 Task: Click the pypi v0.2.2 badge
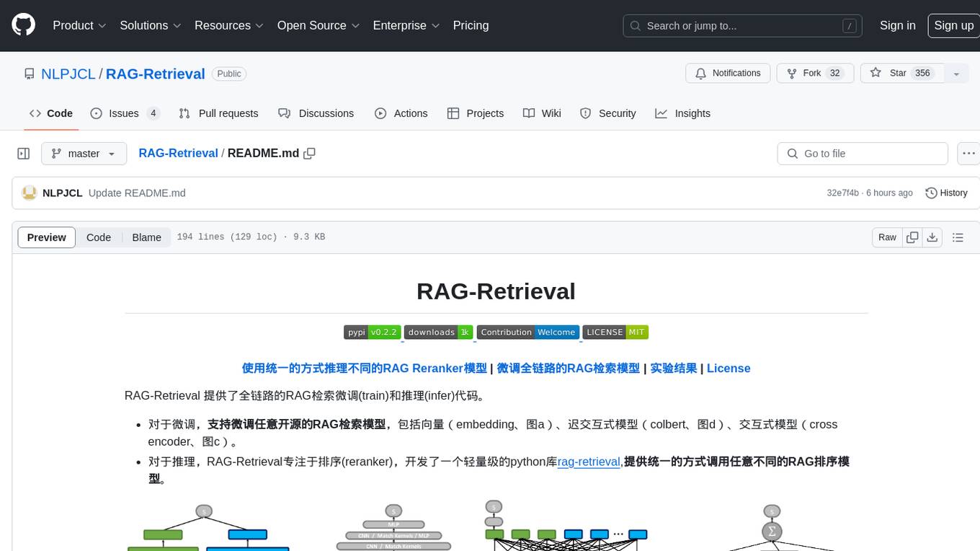pyautogui.click(x=372, y=332)
